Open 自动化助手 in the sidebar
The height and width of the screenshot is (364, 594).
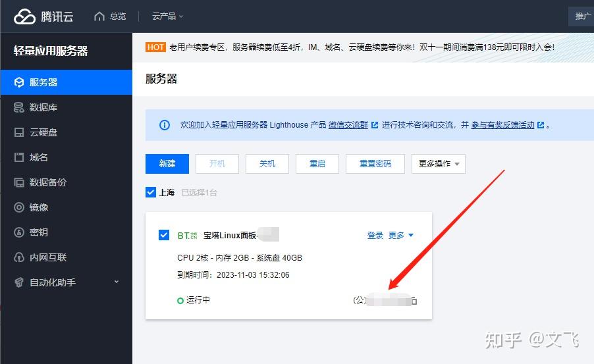tap(67, 282)
